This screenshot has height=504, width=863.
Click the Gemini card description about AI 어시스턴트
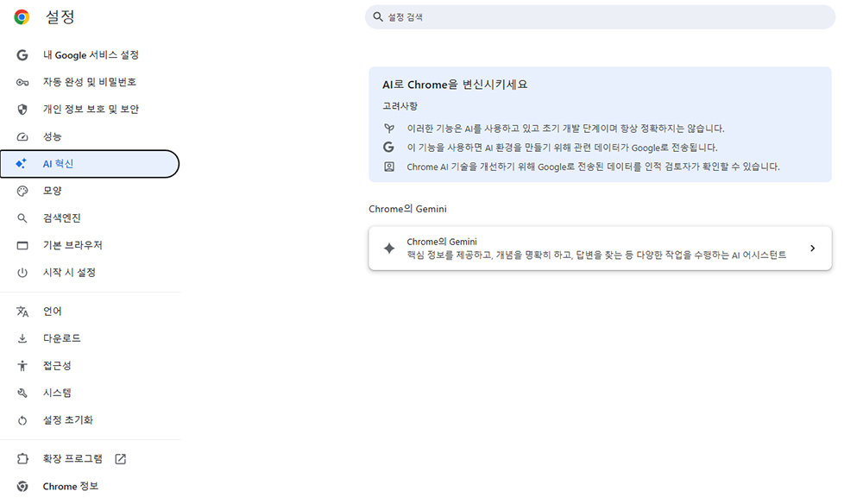(x=596, y=255)
